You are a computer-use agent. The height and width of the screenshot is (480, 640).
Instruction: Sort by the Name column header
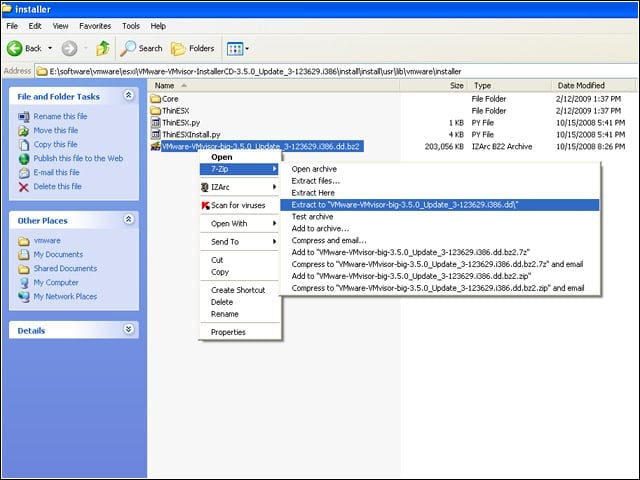[x=273, y=86]
